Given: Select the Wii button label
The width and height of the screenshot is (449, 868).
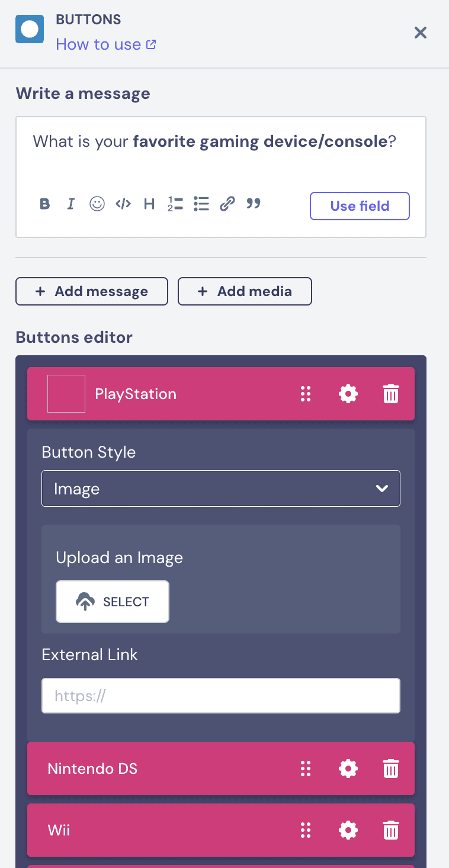Looking at the screenshot, I should point(59,830).
